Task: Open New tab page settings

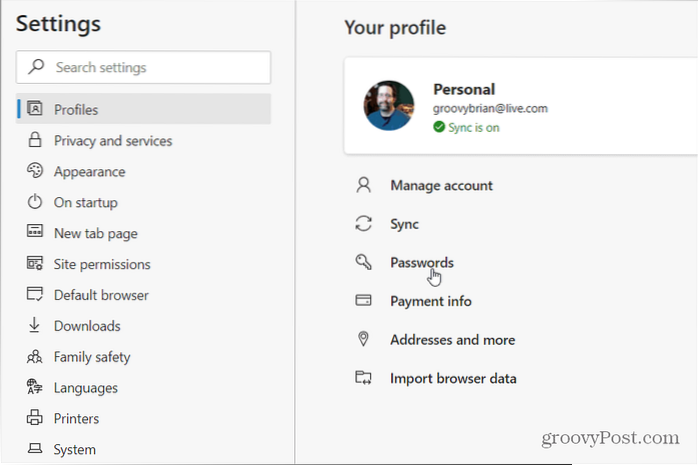Action: tap(95, 233)
